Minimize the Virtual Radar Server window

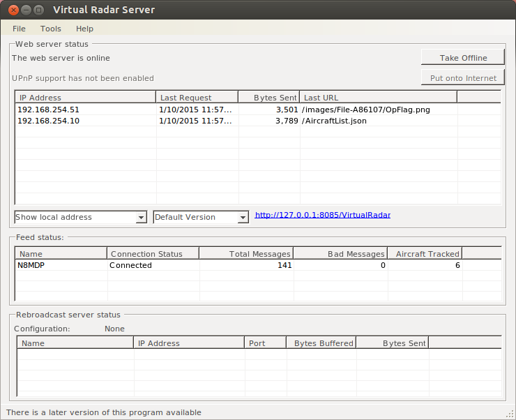click(26, 10)
